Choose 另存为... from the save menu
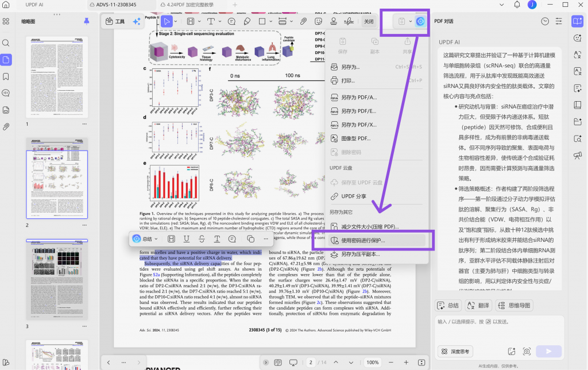 pos(376,67)
